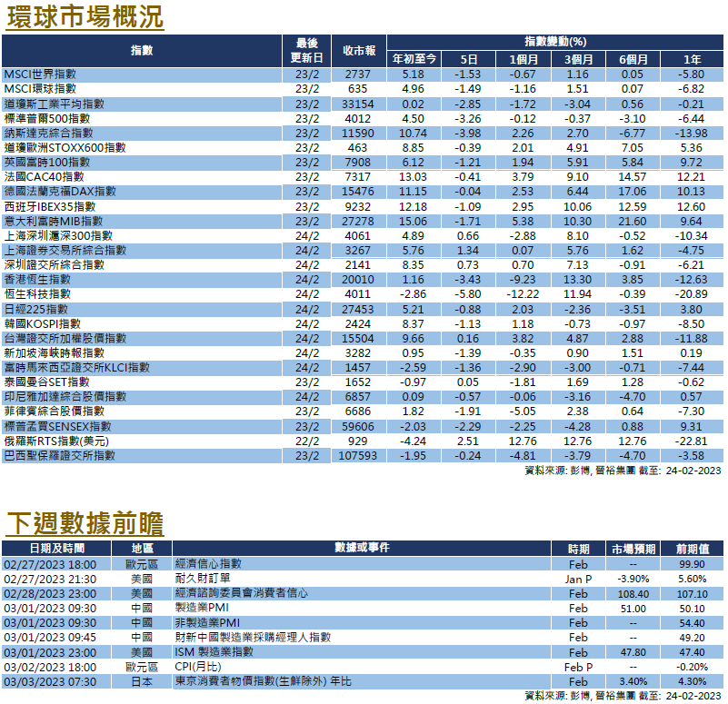Select the 數據或事件 column header
The image size is (728, 704).
[x=362, y=548]
